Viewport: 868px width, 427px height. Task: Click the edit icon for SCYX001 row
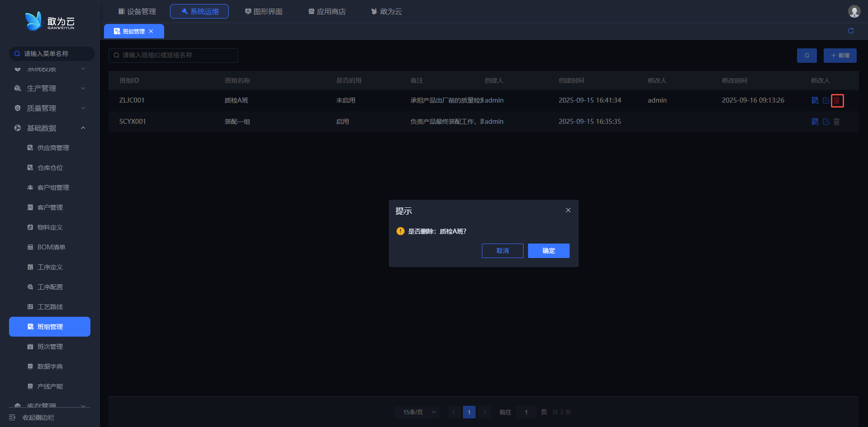pos(826,122)
